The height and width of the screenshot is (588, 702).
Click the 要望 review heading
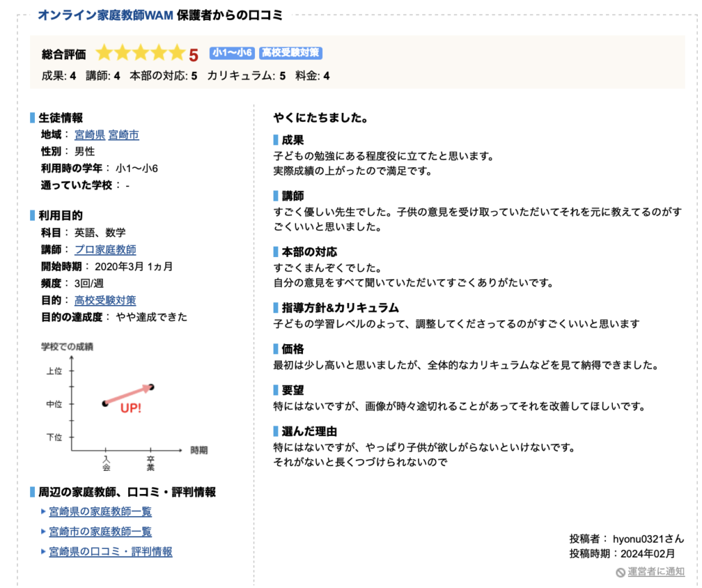tap(293, 390)
